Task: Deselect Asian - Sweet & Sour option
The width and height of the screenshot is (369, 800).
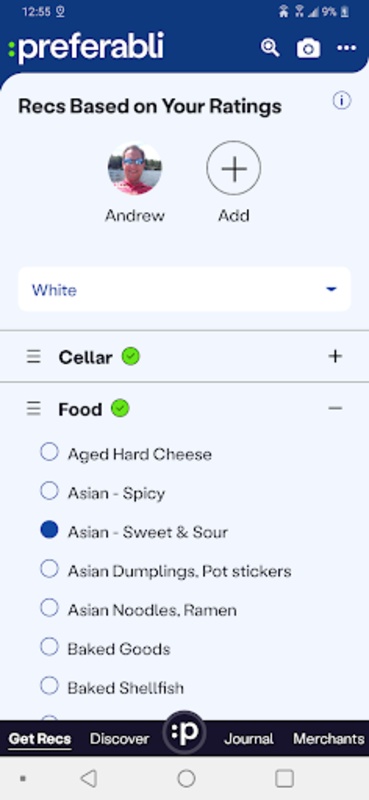Action: (x=49, y=530)
